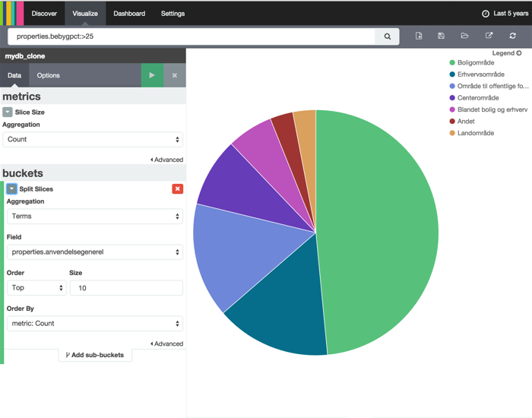Expand Advanced under buckets
The height and width of the screenshot is (418, 532).
166,344
